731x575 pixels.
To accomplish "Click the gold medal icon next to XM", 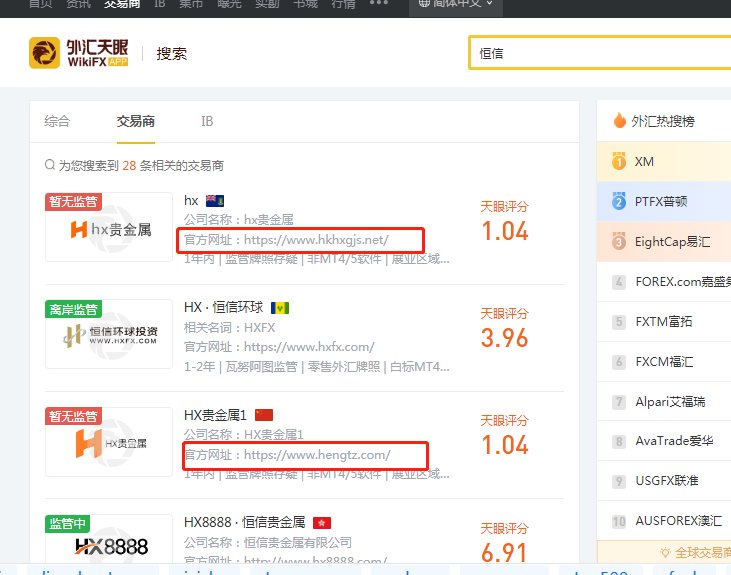I will (619, 161).
